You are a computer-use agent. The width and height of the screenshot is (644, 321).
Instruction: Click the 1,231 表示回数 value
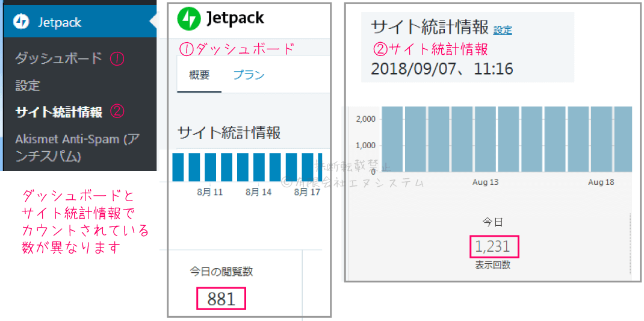pos(492,246)
